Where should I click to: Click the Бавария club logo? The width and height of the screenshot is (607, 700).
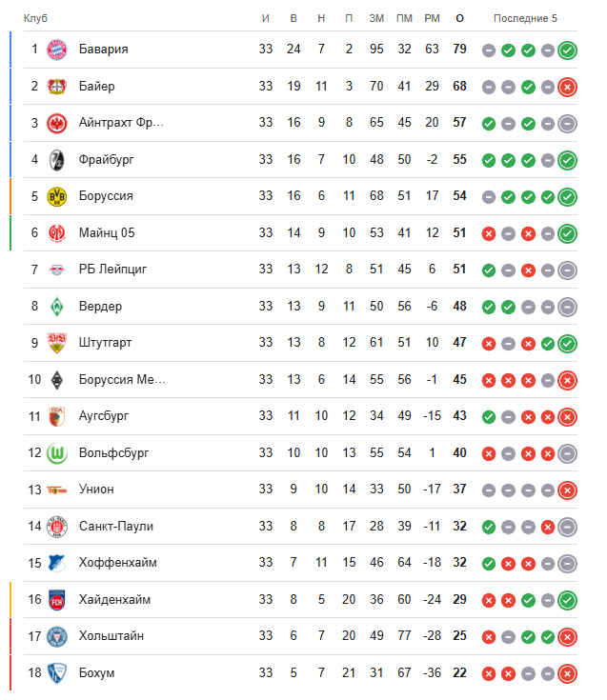point(57,50)
